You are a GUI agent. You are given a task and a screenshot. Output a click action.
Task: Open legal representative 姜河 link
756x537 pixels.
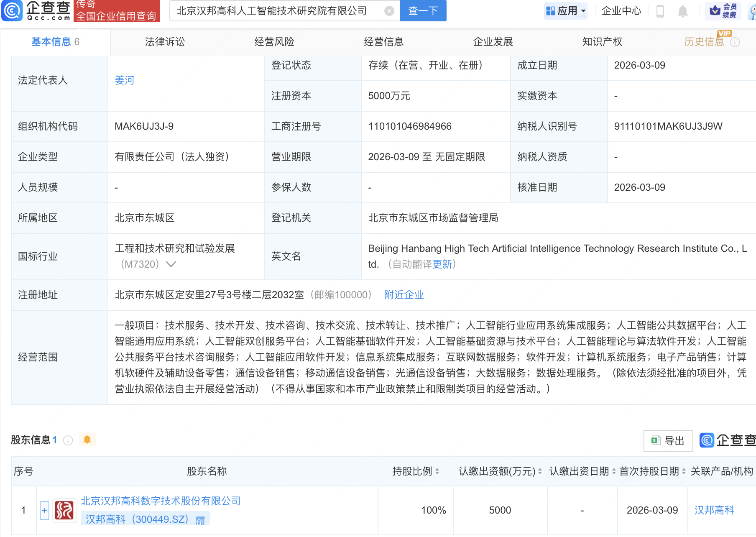point(125,80)
